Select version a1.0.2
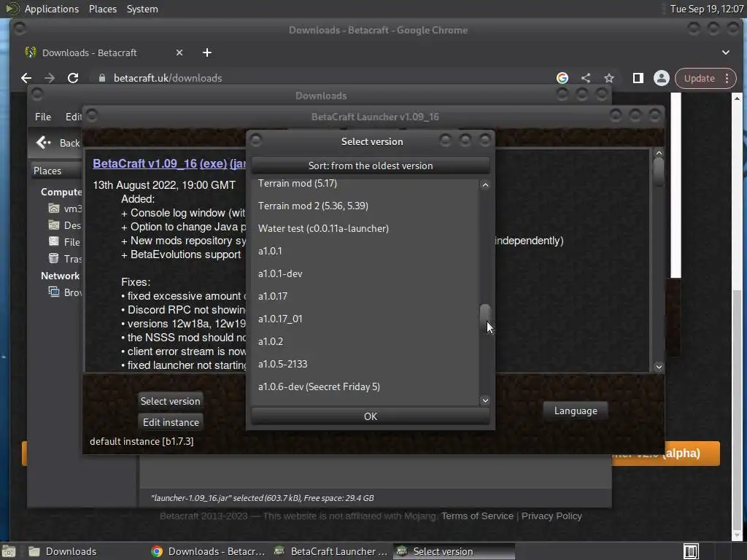The height and width of the screenshot is (560, 747). 366,341
